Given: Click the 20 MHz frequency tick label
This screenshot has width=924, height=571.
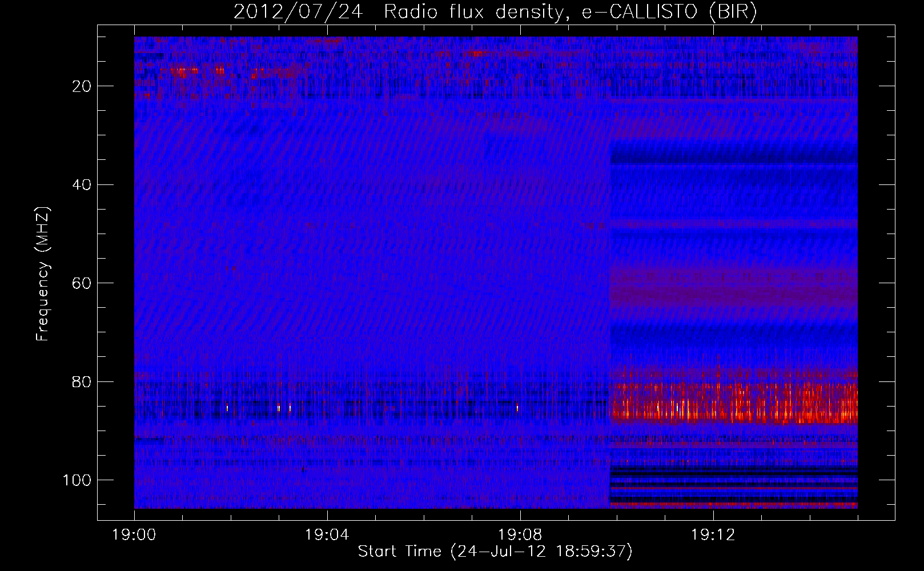Looking at the screenshot, I should [x=82, y=86].
